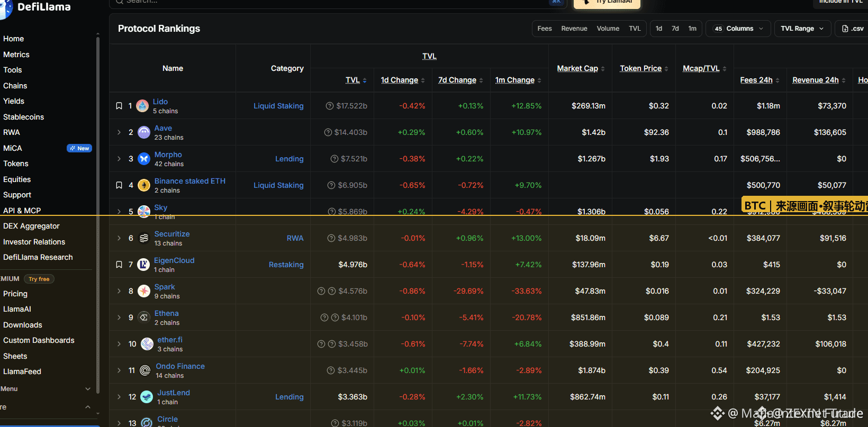Click the Binance staked ETH logo icon

click(x=144, y=185)
